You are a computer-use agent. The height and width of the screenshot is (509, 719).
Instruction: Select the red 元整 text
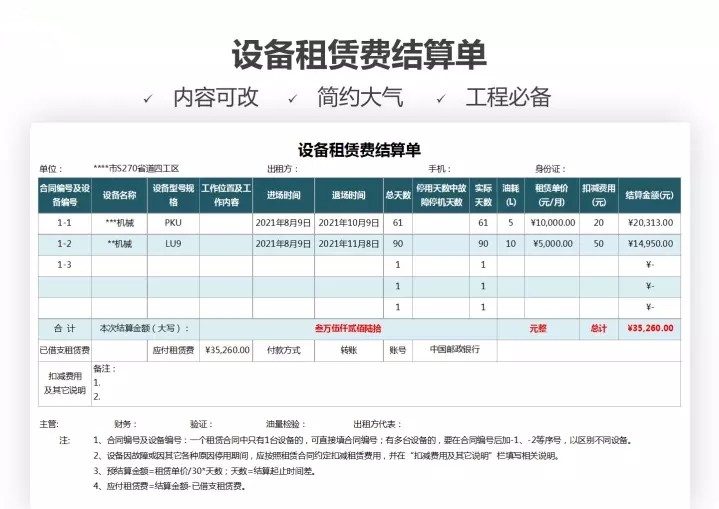pos(538,329)
